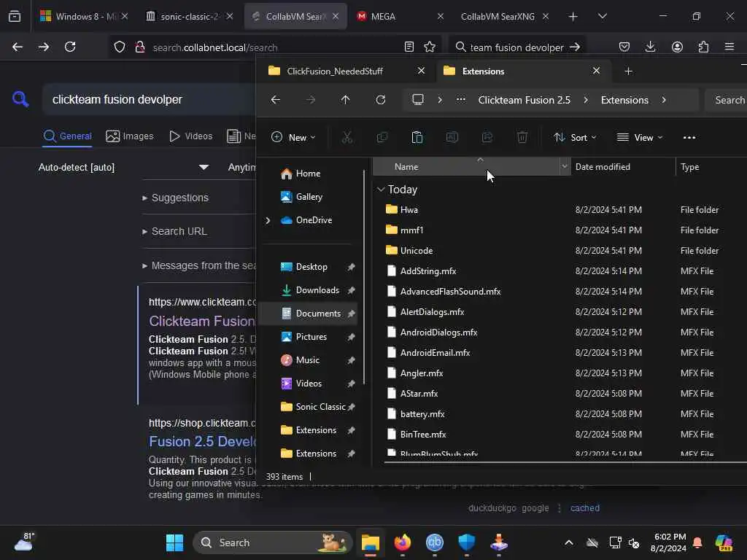This screenshot has height=560, width=747.
Task: Open File Explorer from taskbar
Action: click(x=370, y=542)
